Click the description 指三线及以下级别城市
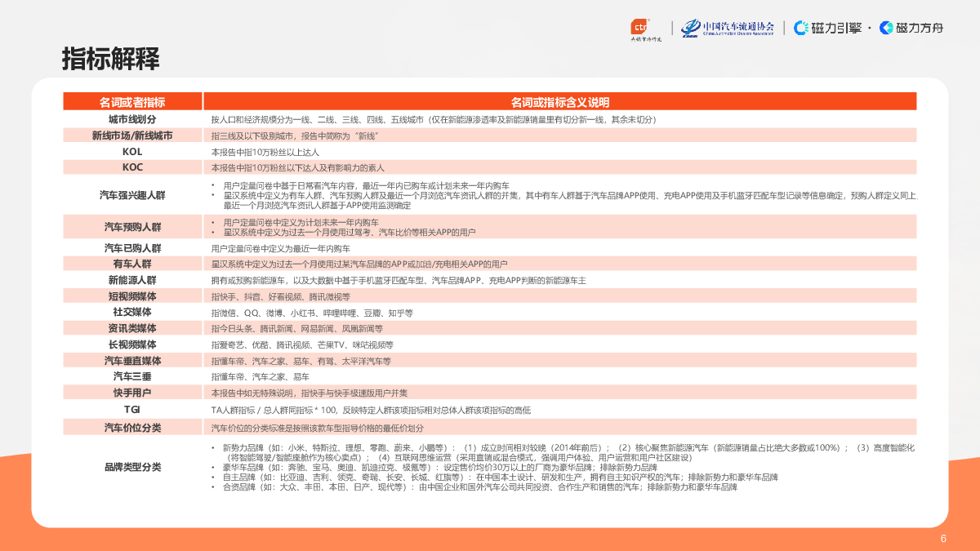Screen dimensions: 980x551 pyautogui.click(x=294, y=136)
